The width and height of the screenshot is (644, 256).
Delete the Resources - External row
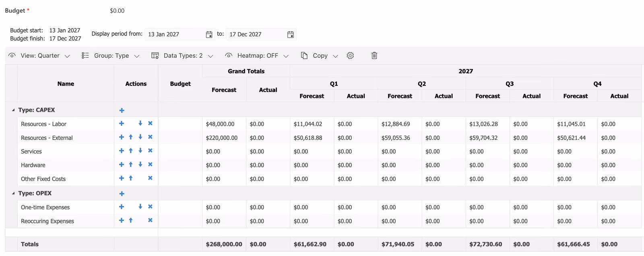(150, 137)
